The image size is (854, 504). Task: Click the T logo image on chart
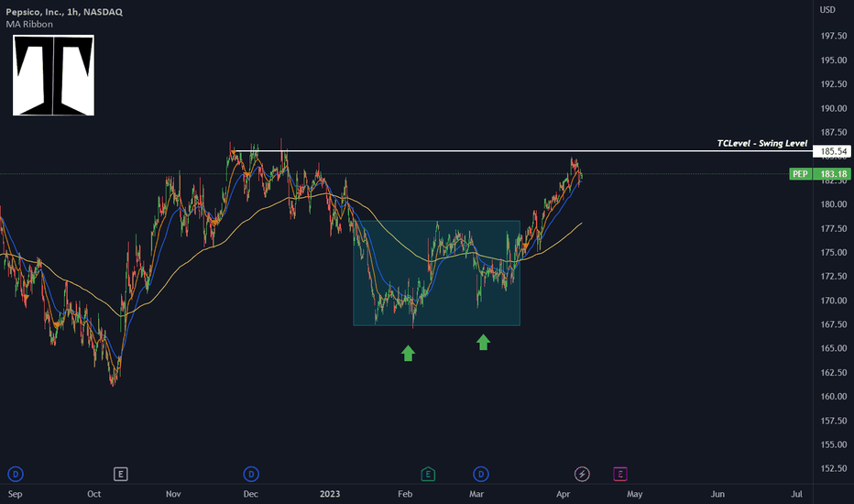(53, 75)
